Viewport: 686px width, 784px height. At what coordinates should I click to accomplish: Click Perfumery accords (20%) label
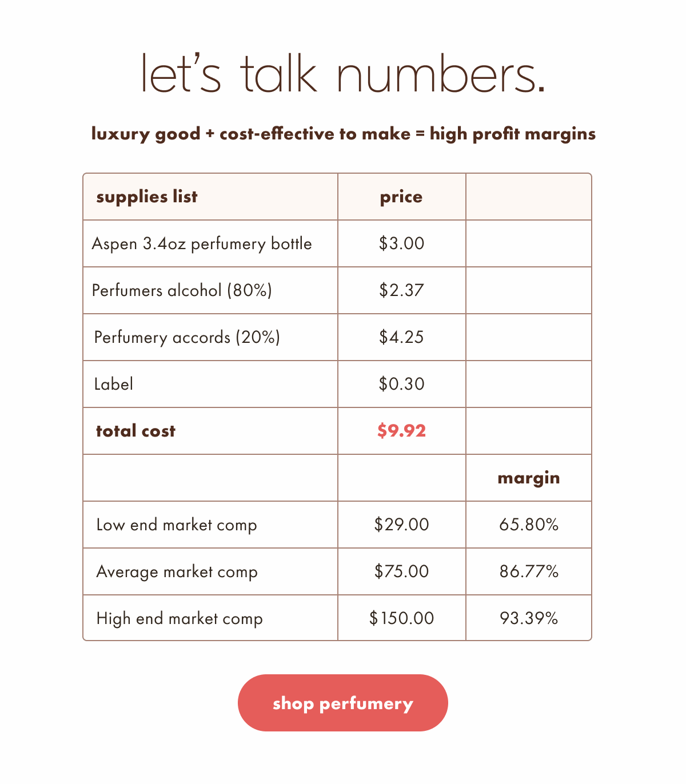click(x=187, y=337)
